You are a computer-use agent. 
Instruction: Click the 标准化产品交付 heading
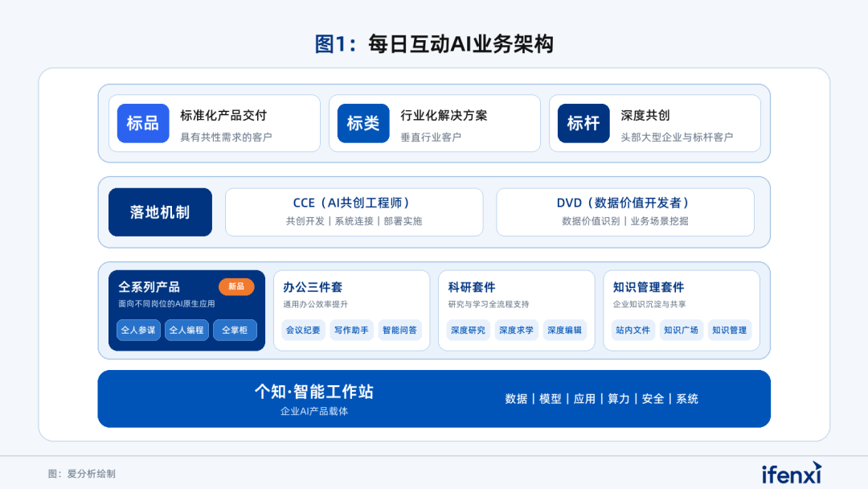click(x=223, y=115)
